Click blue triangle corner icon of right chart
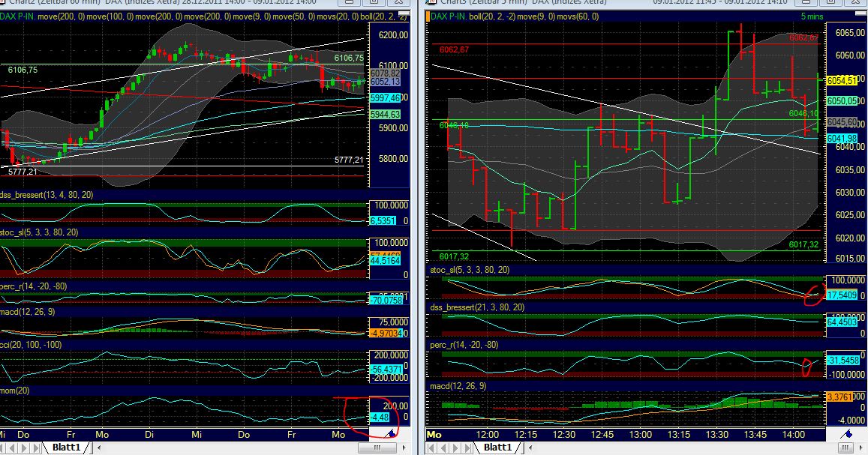 point(849,433)
